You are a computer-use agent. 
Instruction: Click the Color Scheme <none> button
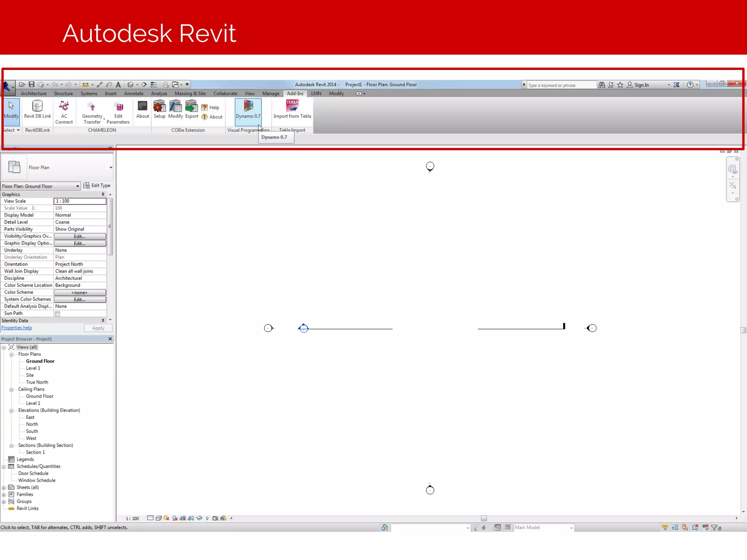click(80, 293)
